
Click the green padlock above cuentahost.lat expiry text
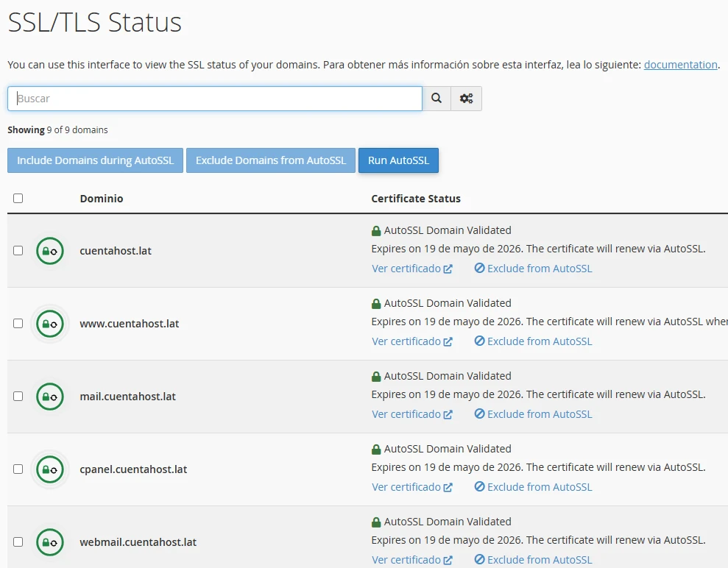pos(376,230)
